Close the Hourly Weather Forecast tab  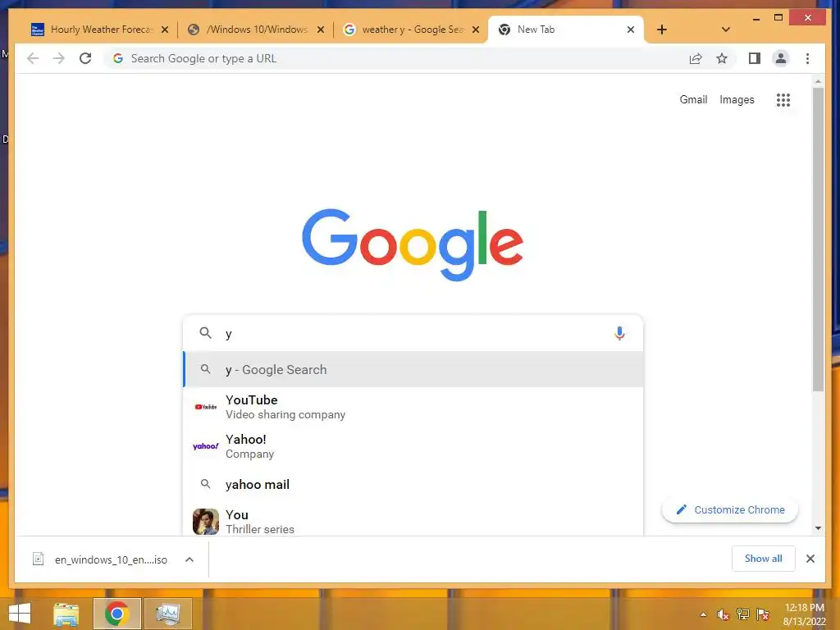pos(165,30)
